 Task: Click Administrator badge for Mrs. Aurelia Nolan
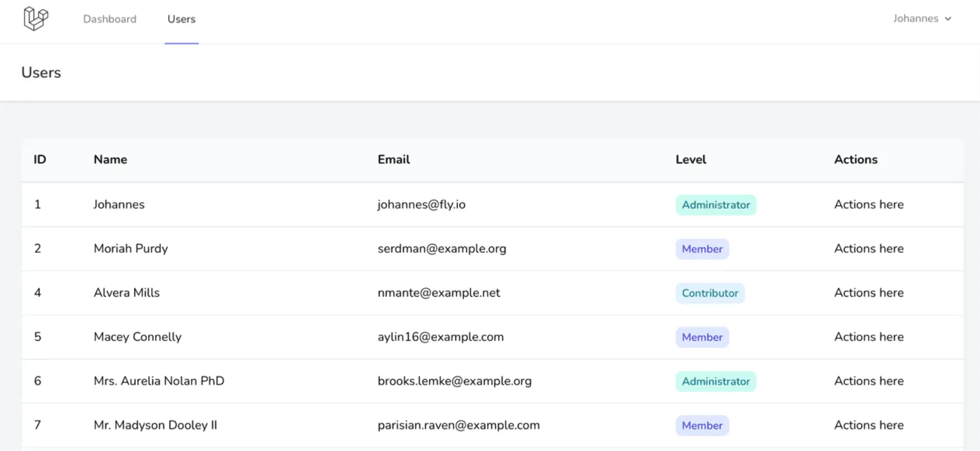tap(715, 381)
